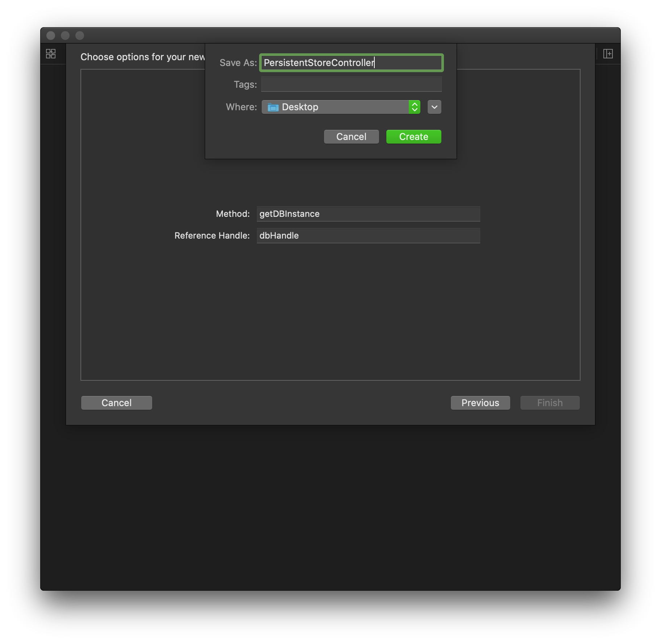
Task: Go back with the Previous button
Action: (x=480, y=403)
